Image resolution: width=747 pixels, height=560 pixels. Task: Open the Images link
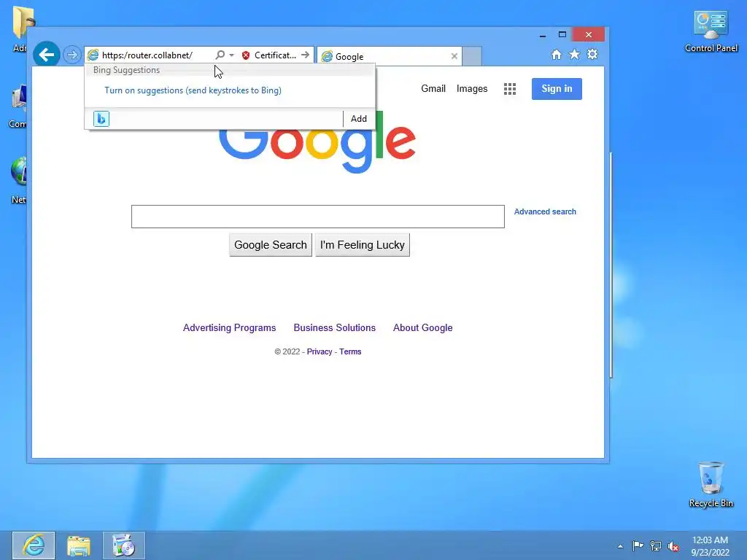point(472,88)
